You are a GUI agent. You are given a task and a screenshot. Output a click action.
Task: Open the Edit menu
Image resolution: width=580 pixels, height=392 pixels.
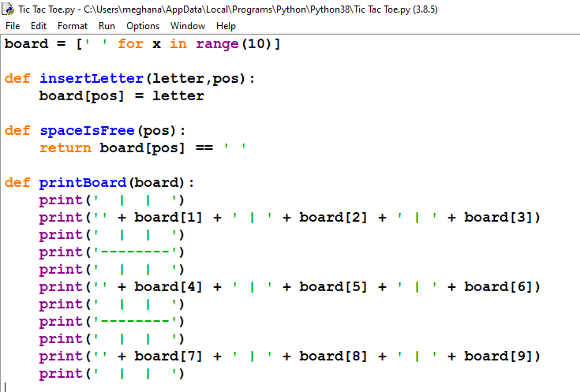pos(39,26)
